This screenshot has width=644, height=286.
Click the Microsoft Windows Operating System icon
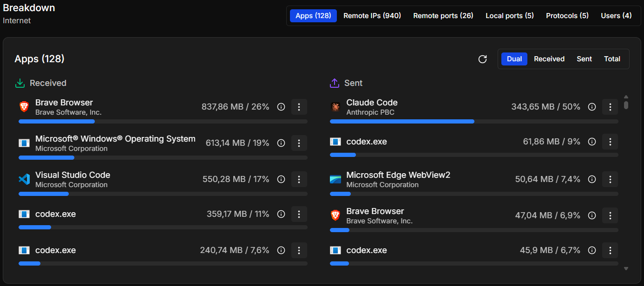(24, 143)
